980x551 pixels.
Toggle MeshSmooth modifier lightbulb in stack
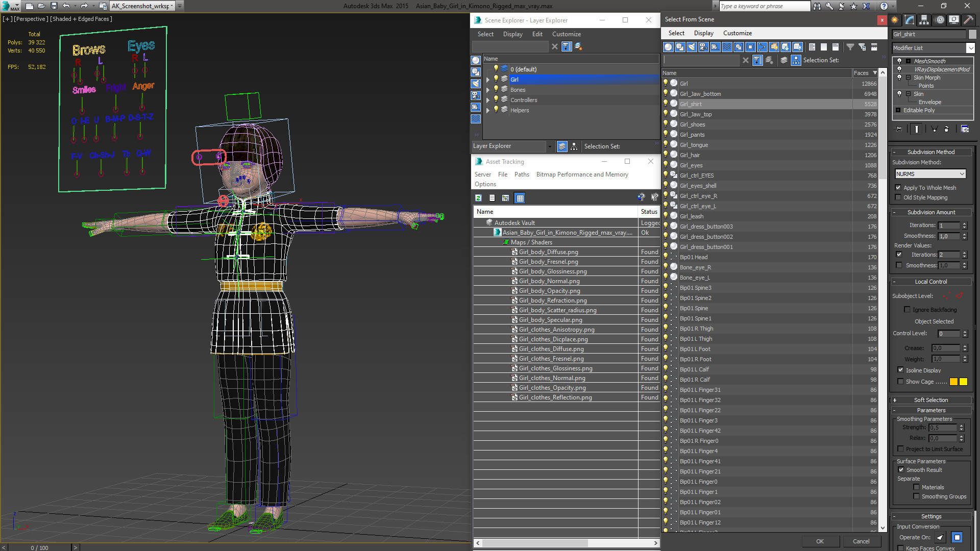(899, 61)
